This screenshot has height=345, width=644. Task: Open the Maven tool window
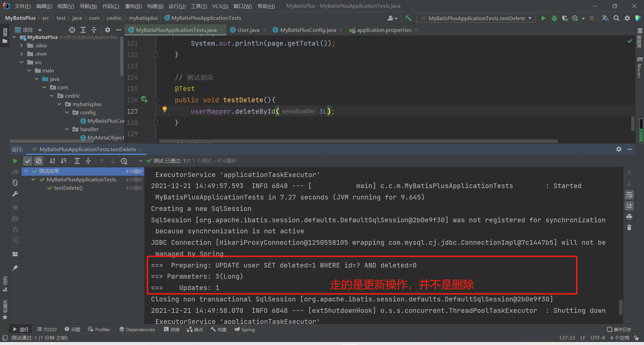click(x=639, y=67)
